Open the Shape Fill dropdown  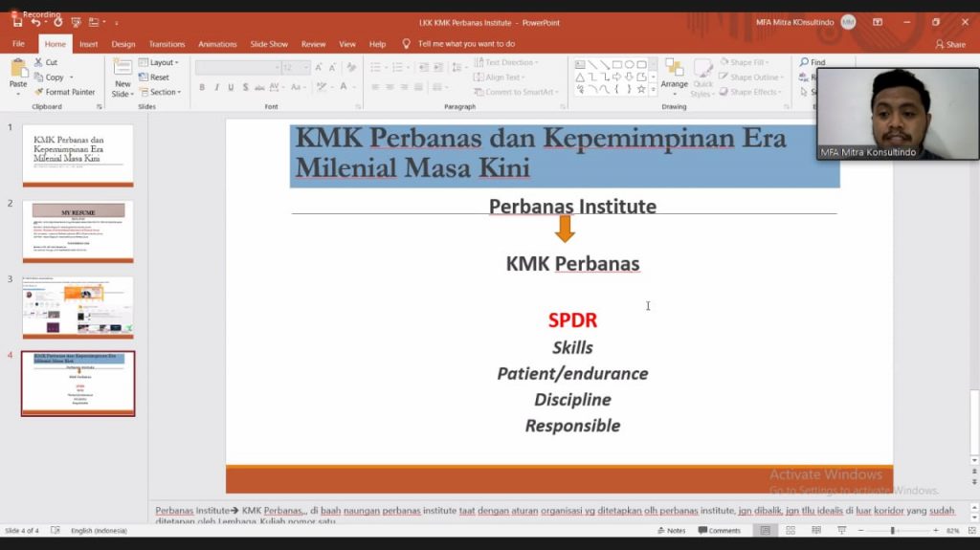[x=745, y=62]
